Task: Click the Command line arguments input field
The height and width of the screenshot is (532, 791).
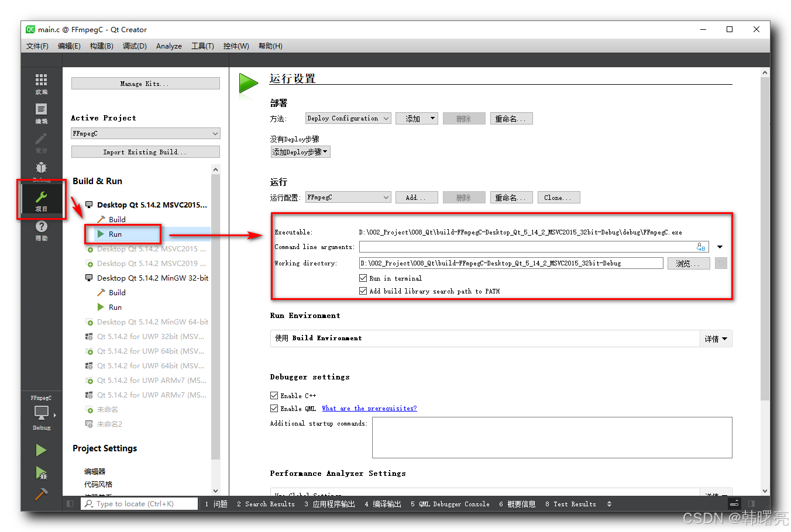Action: pos(534,247)
